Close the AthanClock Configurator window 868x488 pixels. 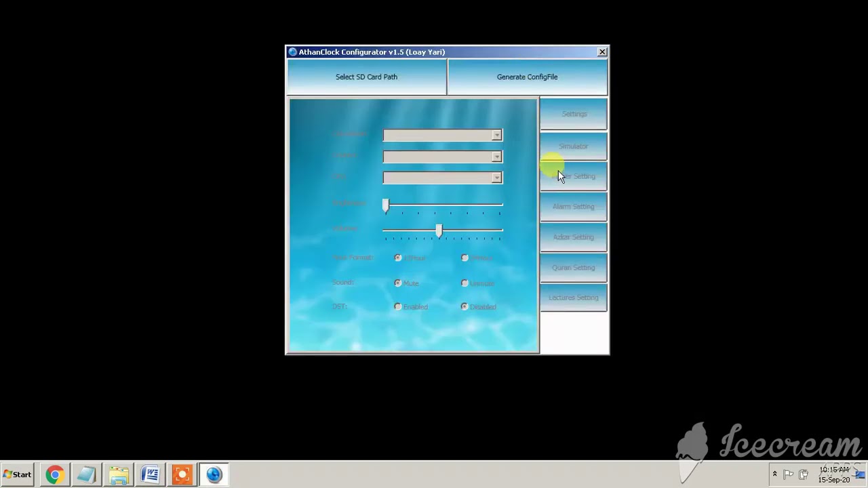(601, 52)
